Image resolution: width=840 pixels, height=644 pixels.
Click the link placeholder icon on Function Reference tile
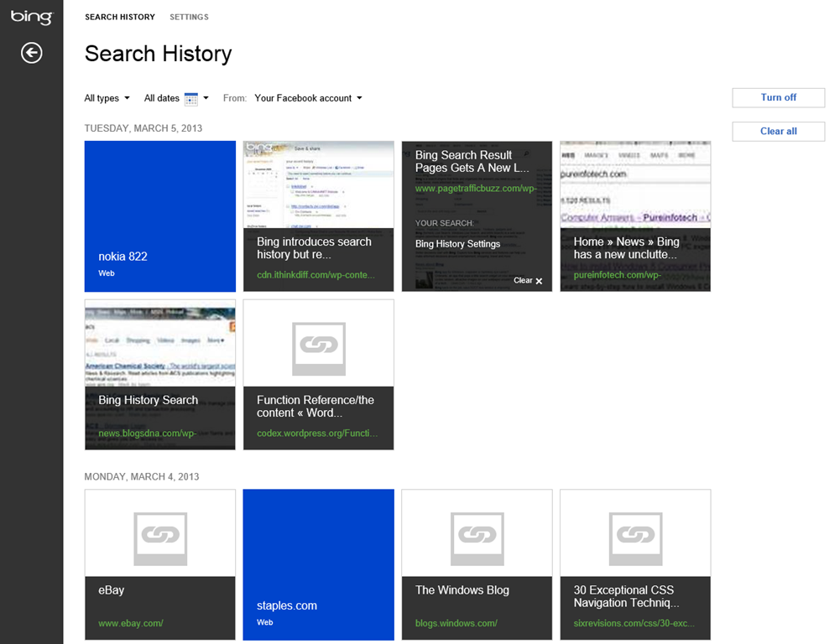319,349
